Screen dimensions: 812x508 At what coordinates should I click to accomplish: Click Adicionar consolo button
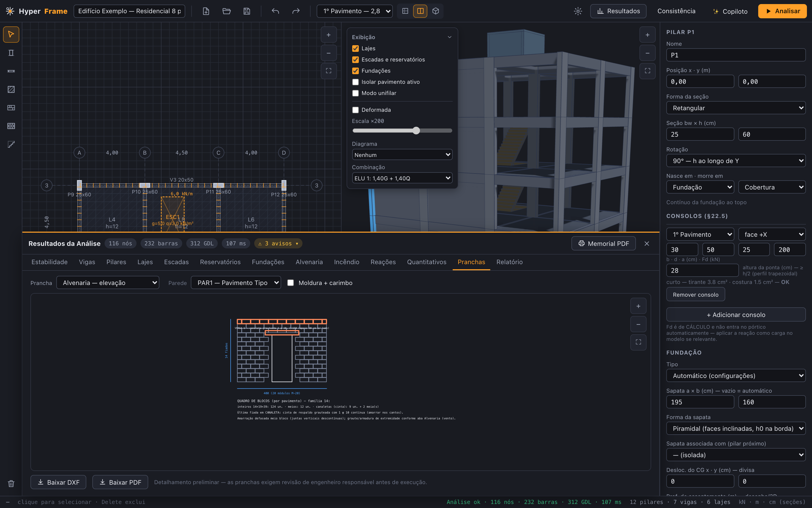[736, 315]
